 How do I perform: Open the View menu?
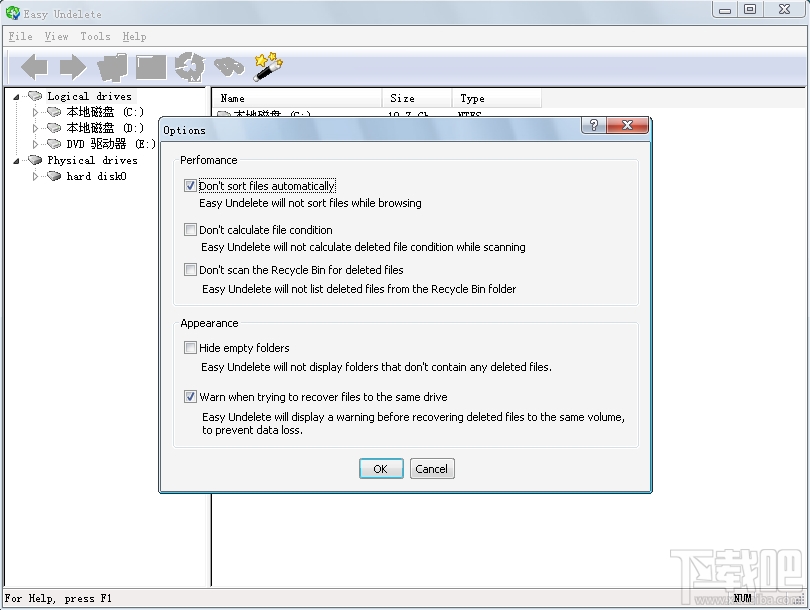click(x=56, y=36)
